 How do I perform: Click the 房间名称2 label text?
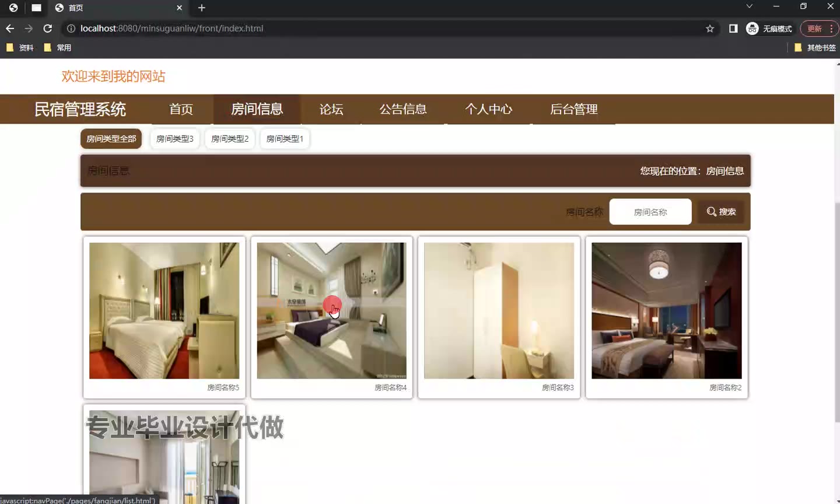point(725,387)
